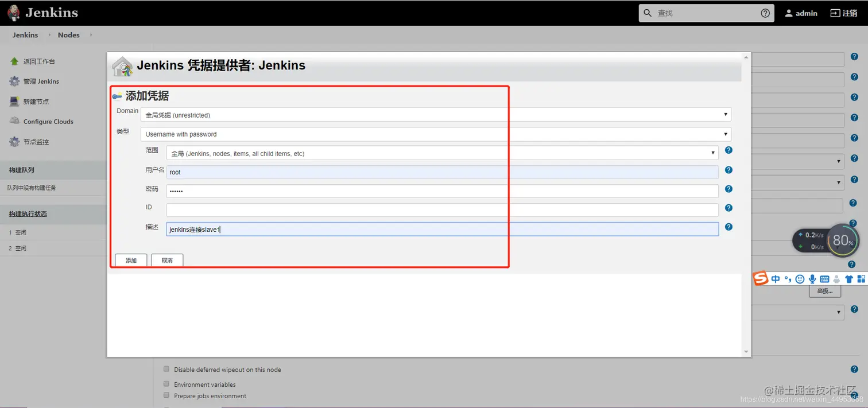Click the Jenkins wordmark in header
Image resolution: width=868 pixels, height=408 pixels.
(x=52, y=13)
